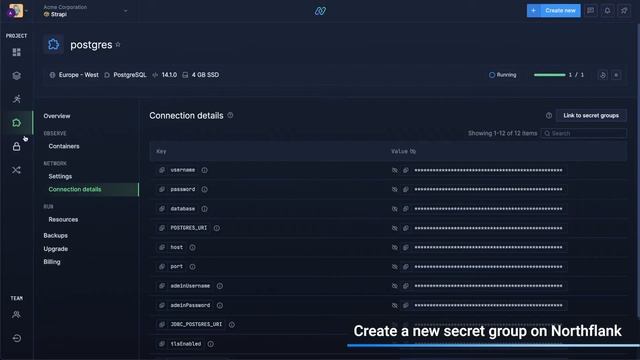Select Connection details in side menu
The height and width of the screenshot is (360, 640).
click(75, 189)
